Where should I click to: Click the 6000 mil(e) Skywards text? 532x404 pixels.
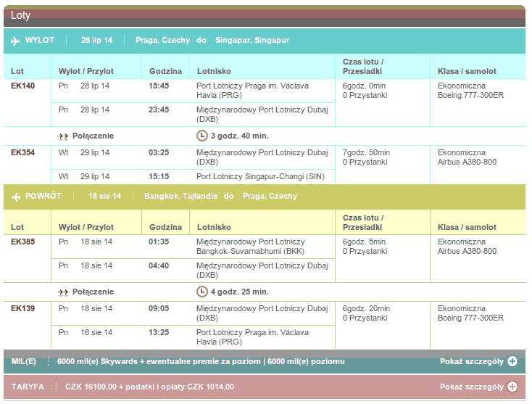pos(97,361)
